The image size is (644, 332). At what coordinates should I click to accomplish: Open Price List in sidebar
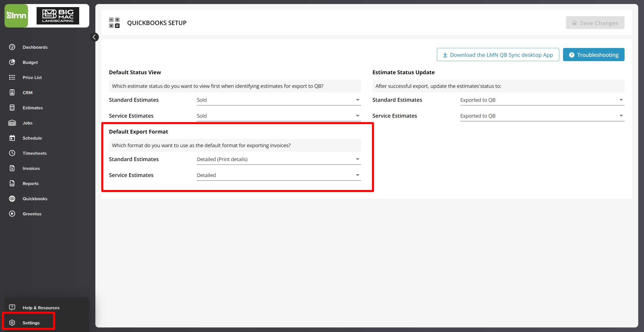32,78
